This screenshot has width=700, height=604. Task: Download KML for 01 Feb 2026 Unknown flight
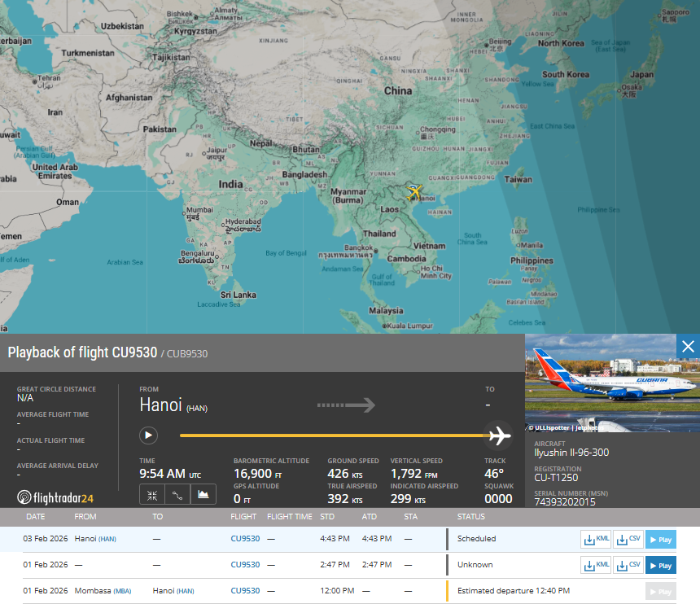click(596, 565)
